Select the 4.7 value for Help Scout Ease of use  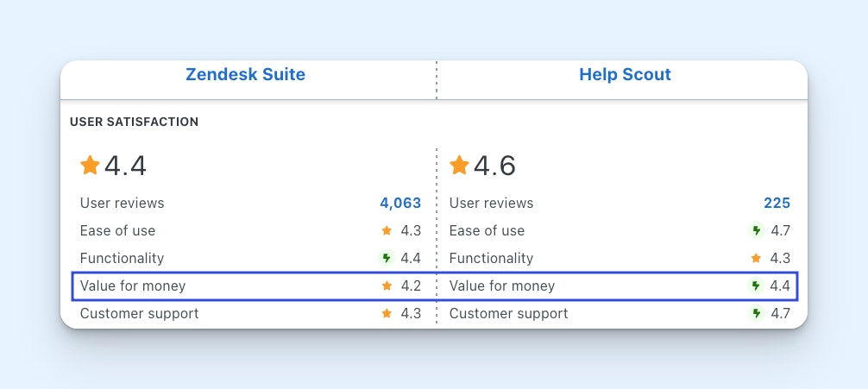pos(780,231)
